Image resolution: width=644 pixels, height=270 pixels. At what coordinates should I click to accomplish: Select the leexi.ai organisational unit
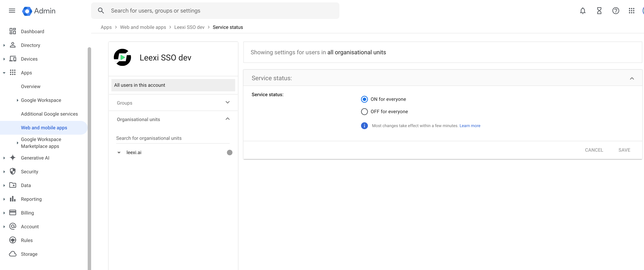point(134,152)
